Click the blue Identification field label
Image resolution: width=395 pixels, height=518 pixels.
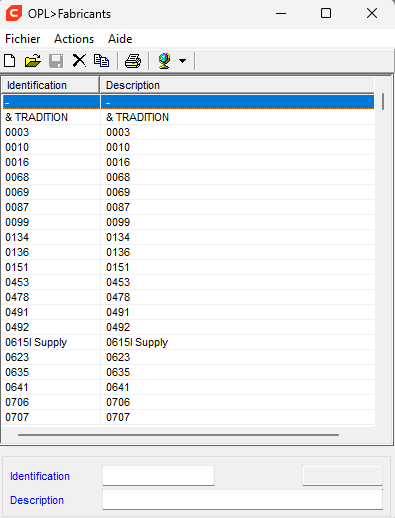(40, 476)
